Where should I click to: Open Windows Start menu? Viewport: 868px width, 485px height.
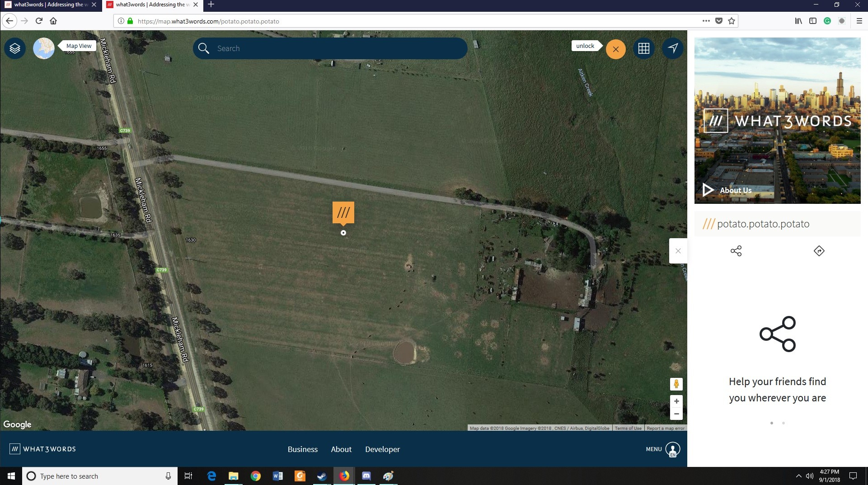click(x=11, y=476)
